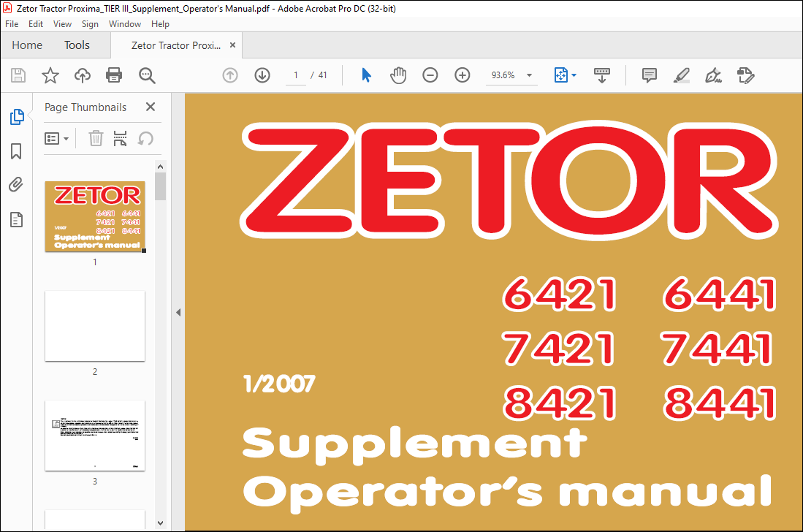
Task: Select the Highlight text pen tool
Action: tap(681, 76)
